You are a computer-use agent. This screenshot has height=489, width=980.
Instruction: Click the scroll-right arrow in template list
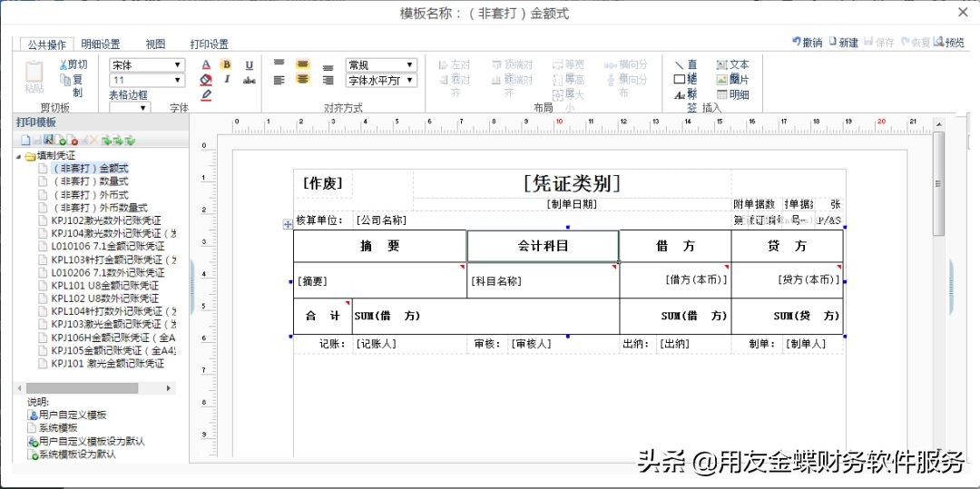(168, 387)
